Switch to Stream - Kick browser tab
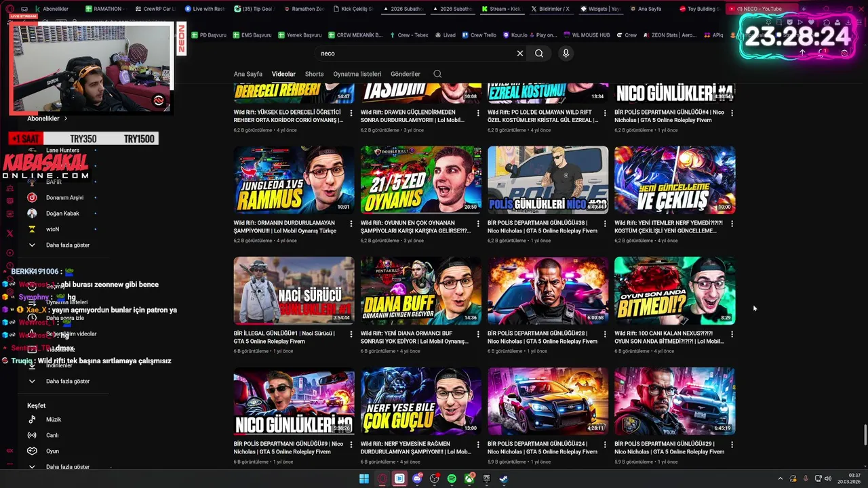 pos(501,9)
